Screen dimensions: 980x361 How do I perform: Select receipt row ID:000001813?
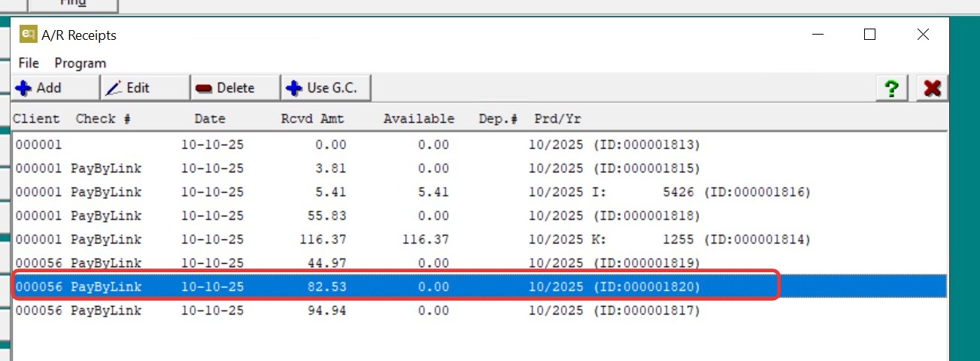click(x=480, y=144)
